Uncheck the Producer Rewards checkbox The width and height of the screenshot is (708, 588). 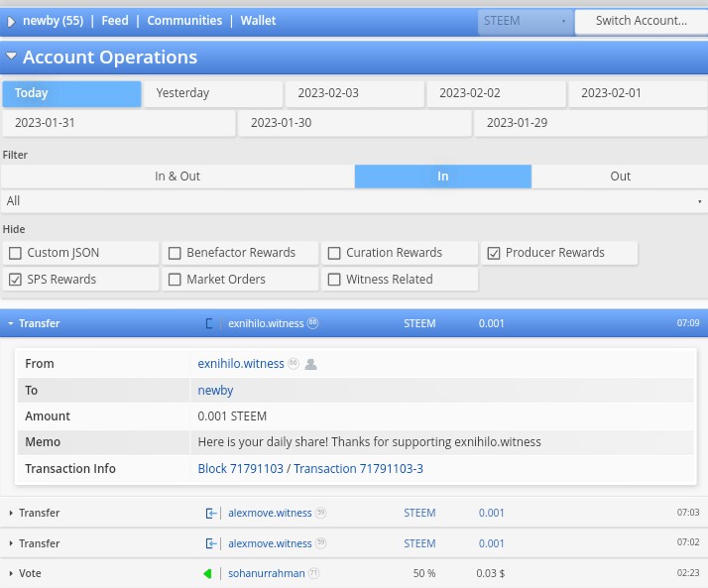pos(494,253)
